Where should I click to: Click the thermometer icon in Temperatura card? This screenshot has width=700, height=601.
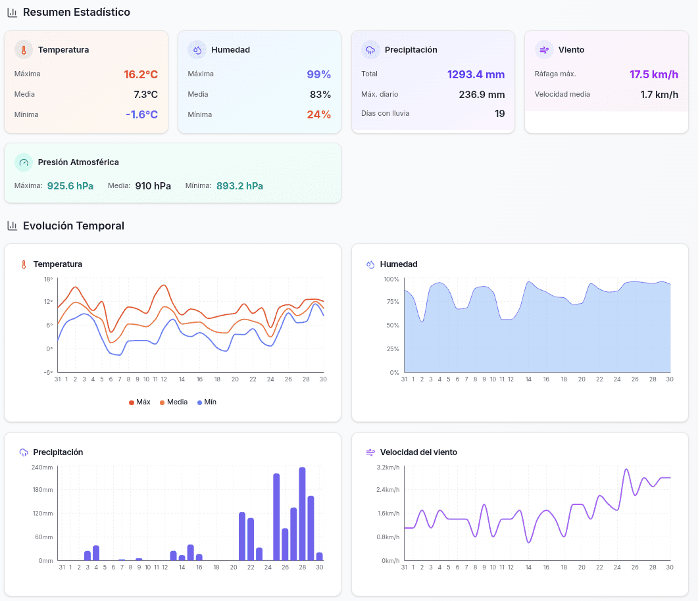tap(24, 50)
